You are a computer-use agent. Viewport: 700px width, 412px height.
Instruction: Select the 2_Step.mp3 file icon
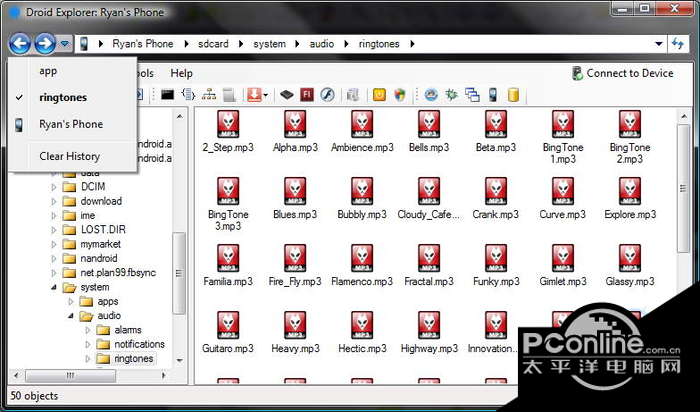point(228,124)
